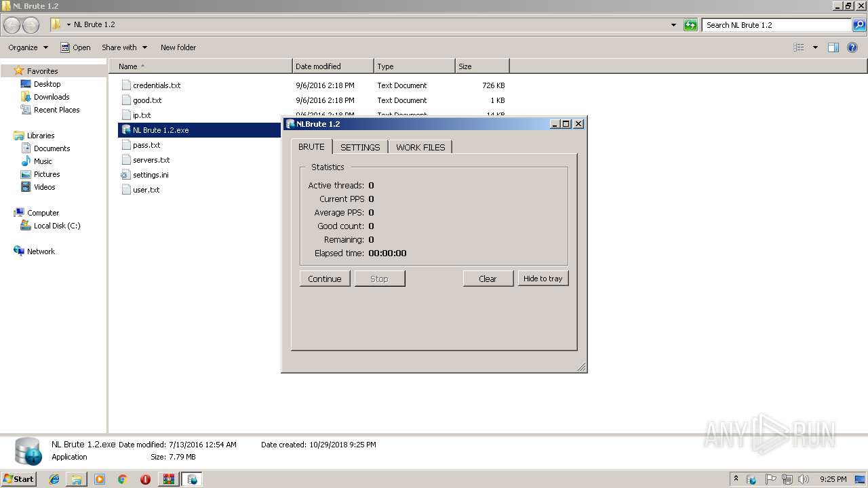Select user.txt file icon
This screenshot has height=488, width=868.
click(125, 190)
